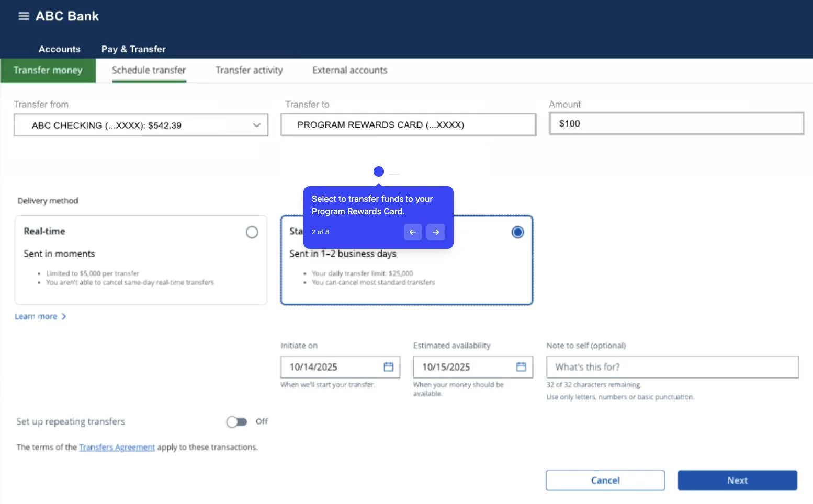Click the ABC Bank logo text

(x=67, y=16)
